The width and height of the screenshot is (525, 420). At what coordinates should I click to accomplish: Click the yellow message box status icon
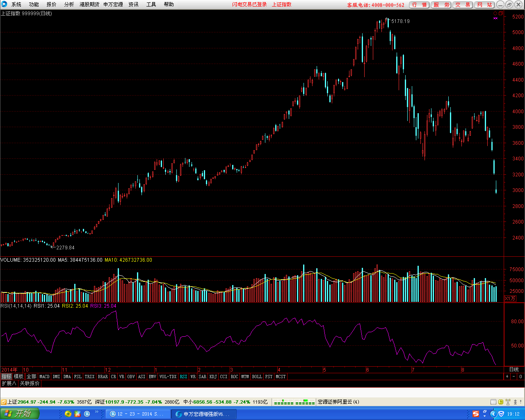point(501,402)
